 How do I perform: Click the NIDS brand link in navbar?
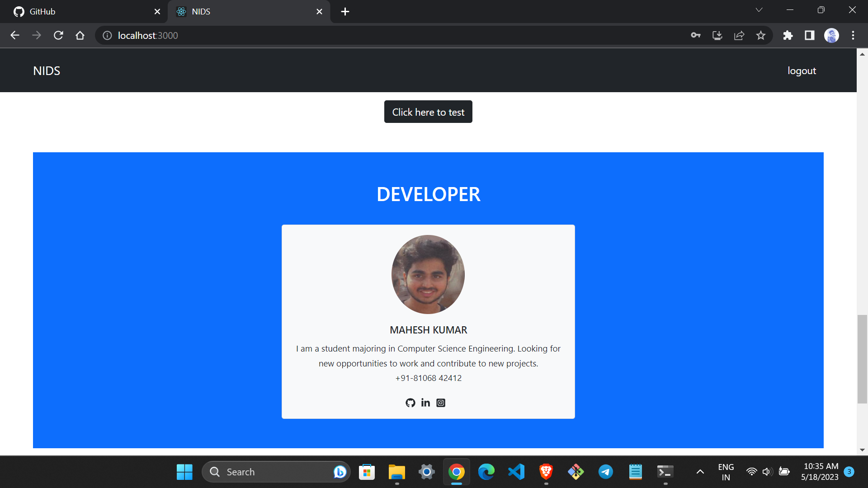tap(47, 70)
